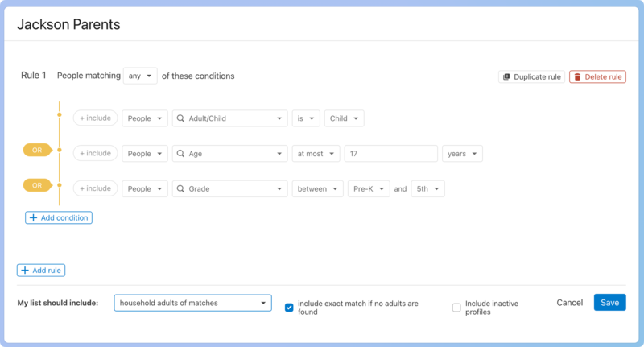Expand the 'Child' value dropdown
The height and width of the screenshot is (347, 644).
(x=344, y=118)
